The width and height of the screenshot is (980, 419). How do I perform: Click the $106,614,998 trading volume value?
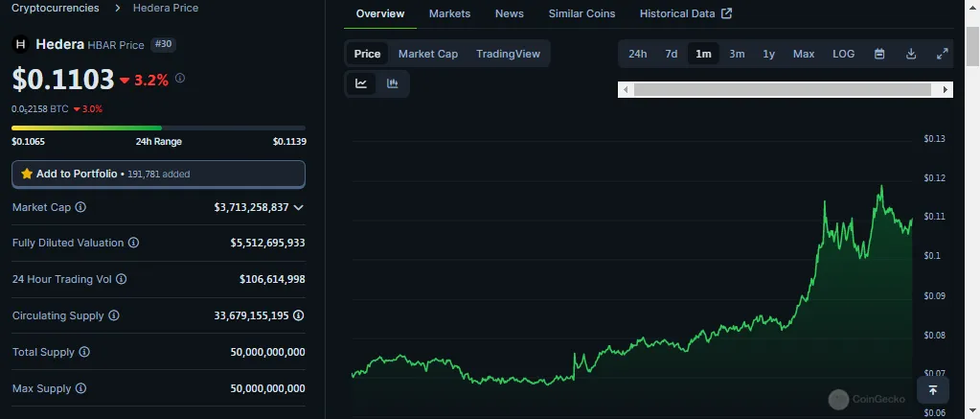click(272, 279)
